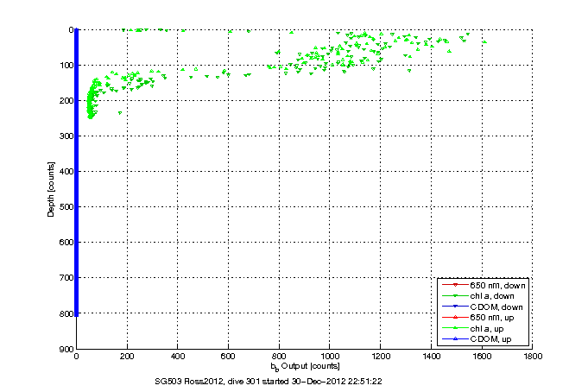Click the green line sample beside 'chl a, up'
Image resolution: width=588 pixels, height=392 pixels.
pos(455,328)
